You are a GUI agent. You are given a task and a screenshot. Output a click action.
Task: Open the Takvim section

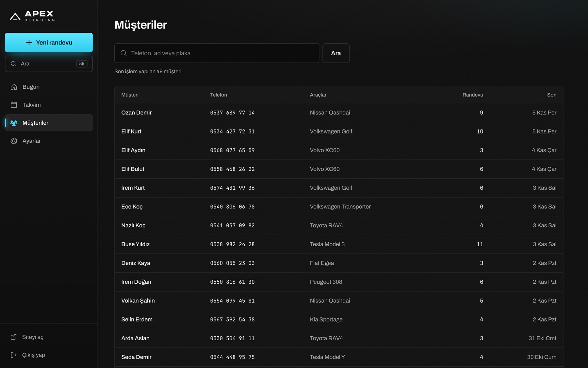[49, 105]
